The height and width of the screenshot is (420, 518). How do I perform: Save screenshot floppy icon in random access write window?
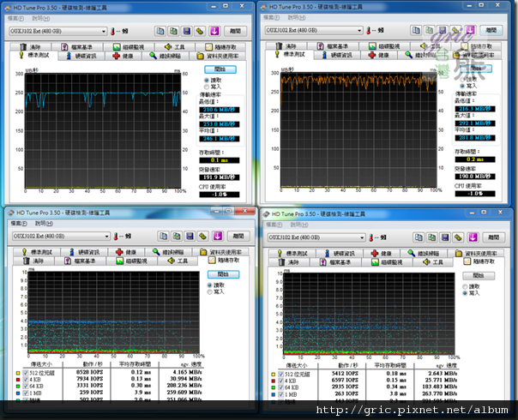pos(445,237)
